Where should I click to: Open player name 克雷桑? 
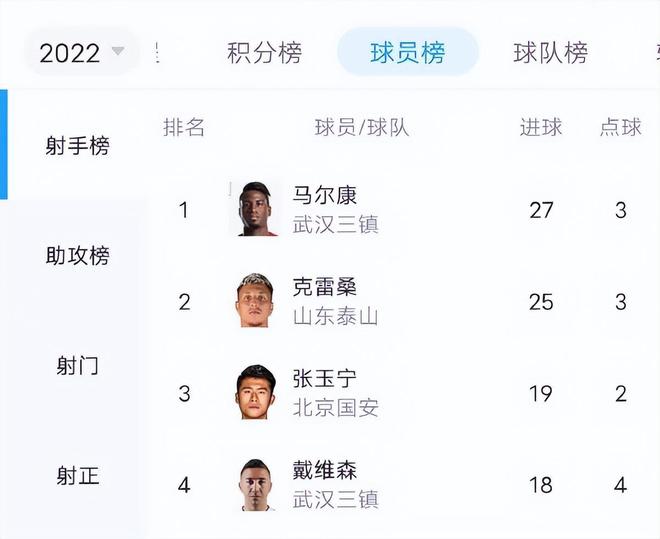(324, 287)
